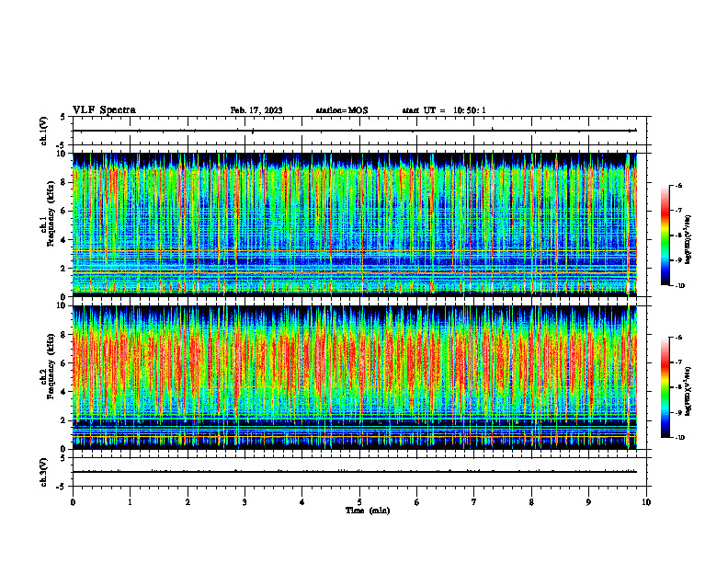
Task: Click time axis tick label '1'
Action: coord(130,502)
